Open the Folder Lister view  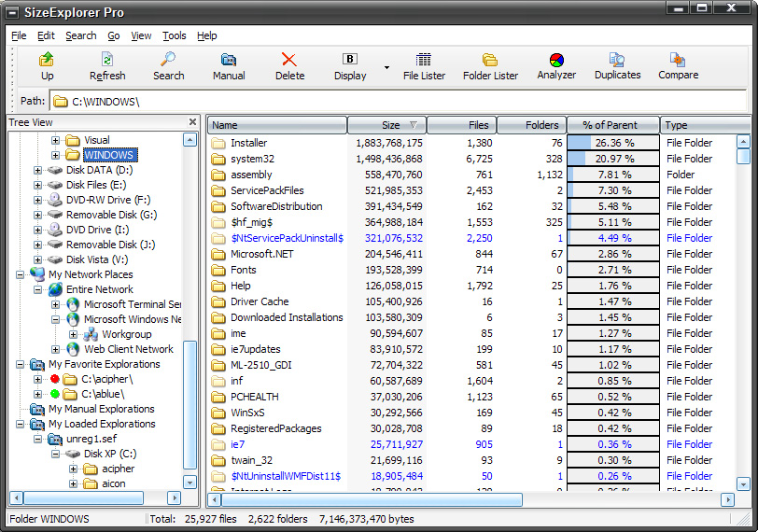click(x=490, y=65)
